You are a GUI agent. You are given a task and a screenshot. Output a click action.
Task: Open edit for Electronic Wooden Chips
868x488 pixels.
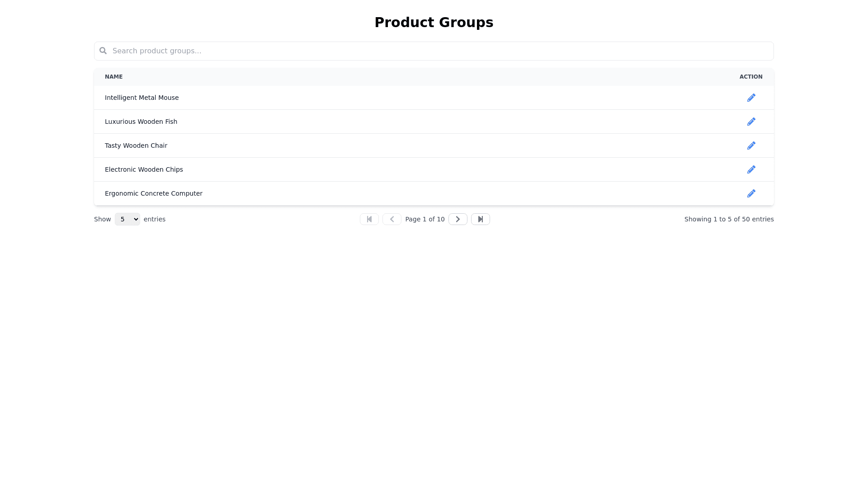coord(751,169)
